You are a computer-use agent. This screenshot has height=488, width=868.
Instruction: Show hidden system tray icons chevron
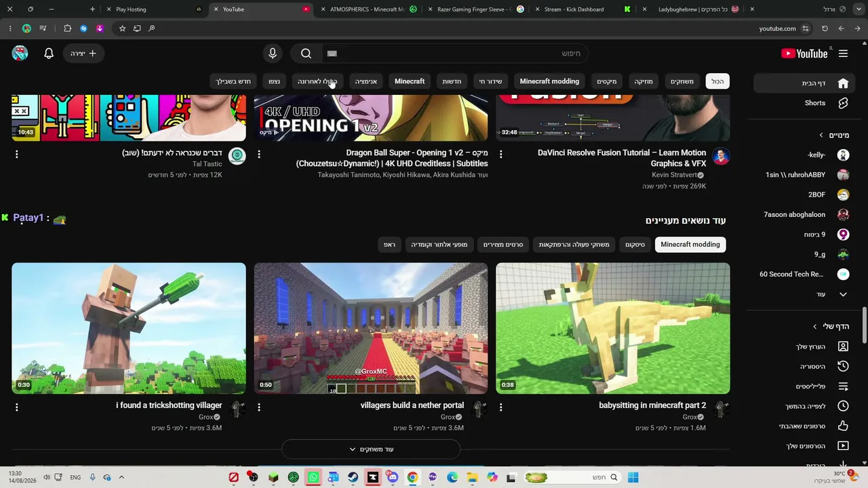(121, 477)
